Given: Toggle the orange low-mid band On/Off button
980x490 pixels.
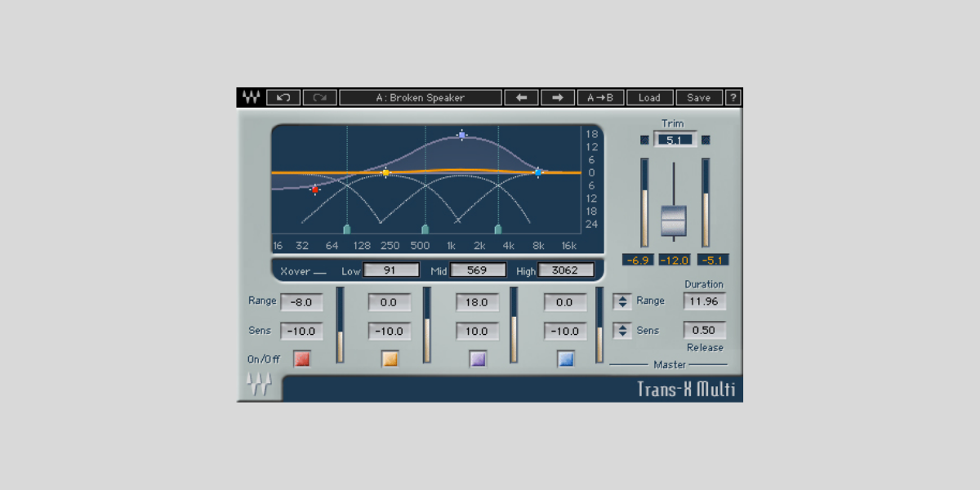Looking at the screenshot, I should [x=390, y=359].
